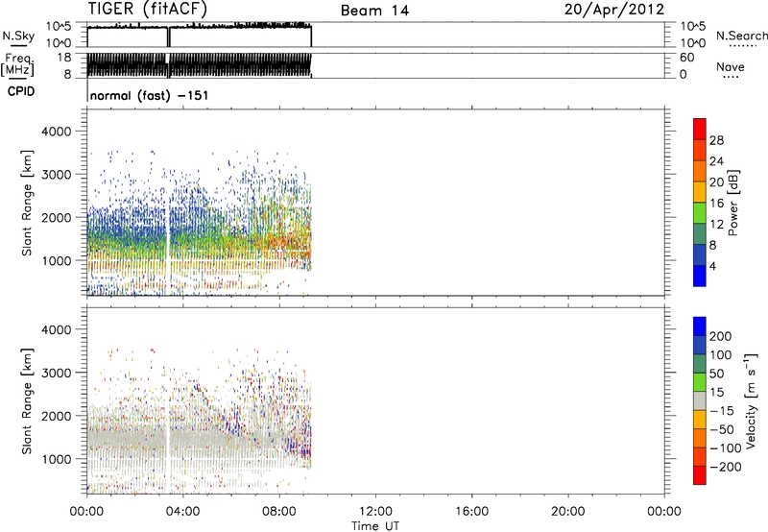Viewport: 768px width, 532px height.
Task: Click the '28' tick on Power colorbar
Action: coord(716,140)
